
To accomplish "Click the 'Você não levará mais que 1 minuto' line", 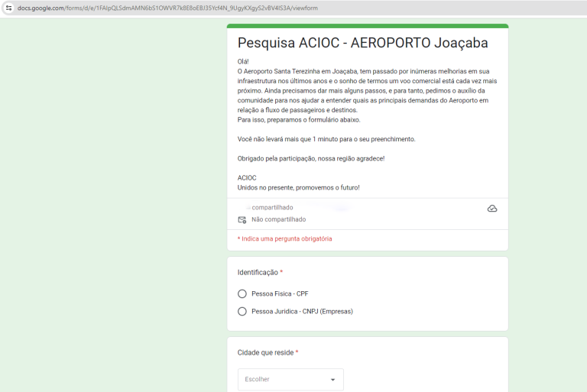I will 326,139.
